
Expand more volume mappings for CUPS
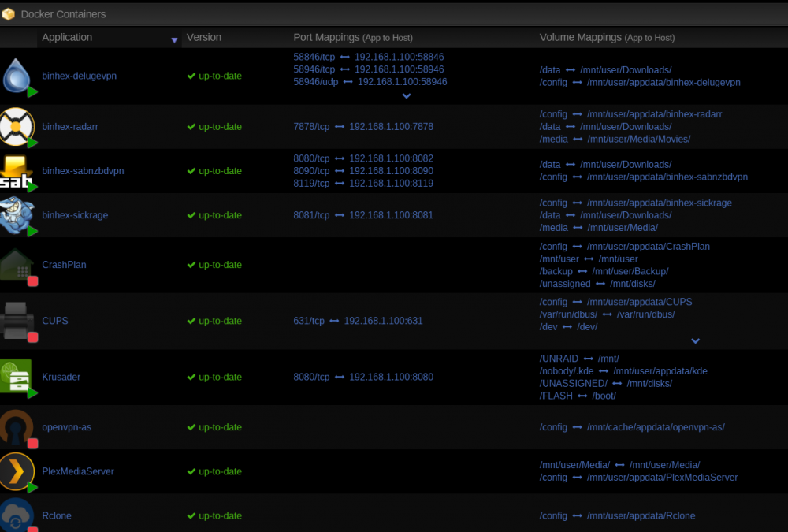pos(696,341)
